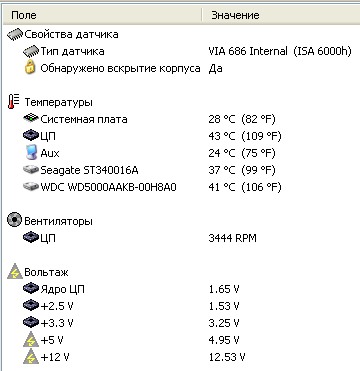Click the fan icon next to Вентиляторы
Screen dimensions: 360x371
[x=14, y=221]
